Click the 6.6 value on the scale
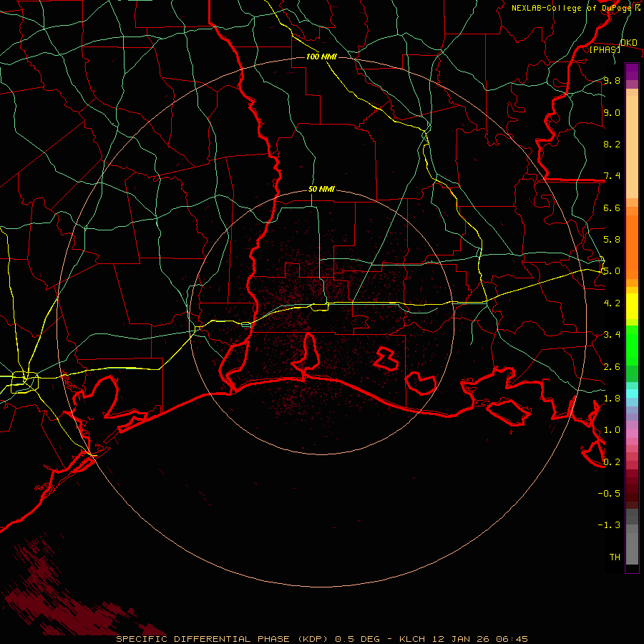Image resolution: width=644 pixels, height=644 pixels. coord(612,208)
